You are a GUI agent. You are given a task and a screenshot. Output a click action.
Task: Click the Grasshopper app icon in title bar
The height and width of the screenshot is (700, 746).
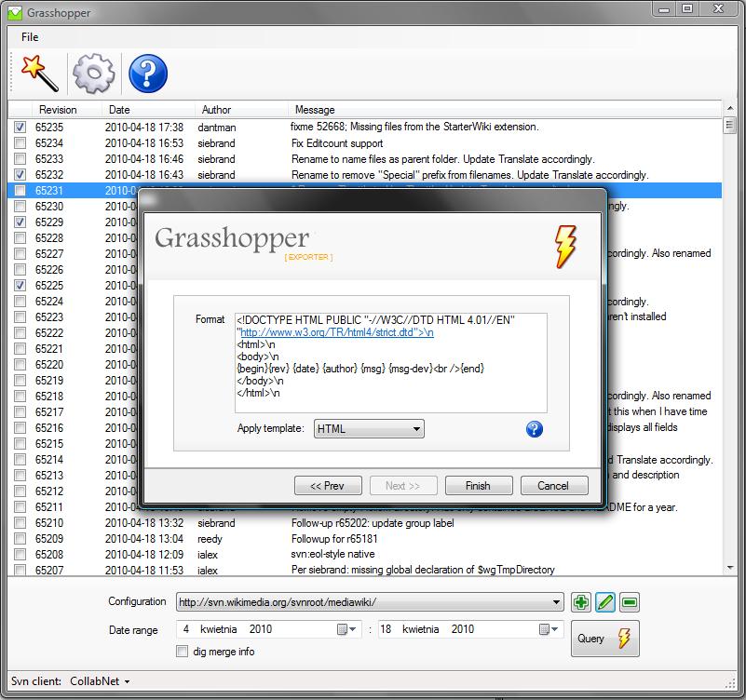point(15,13)
